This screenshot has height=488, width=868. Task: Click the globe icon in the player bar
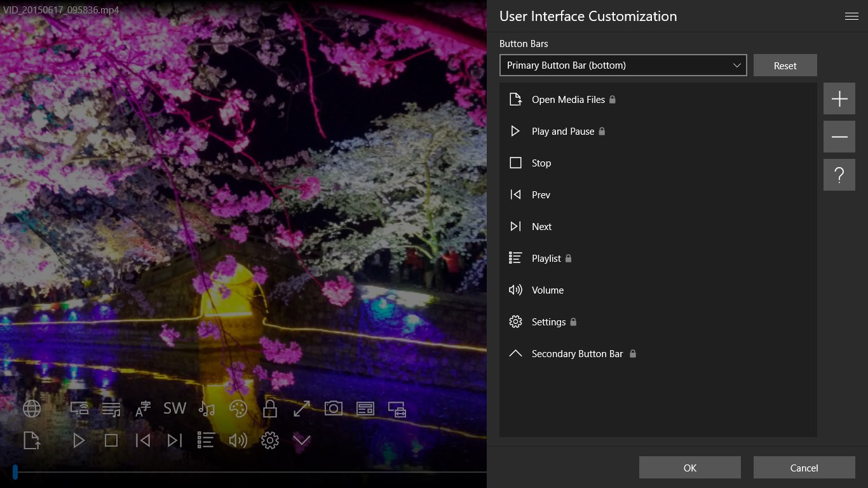(32, 409)
